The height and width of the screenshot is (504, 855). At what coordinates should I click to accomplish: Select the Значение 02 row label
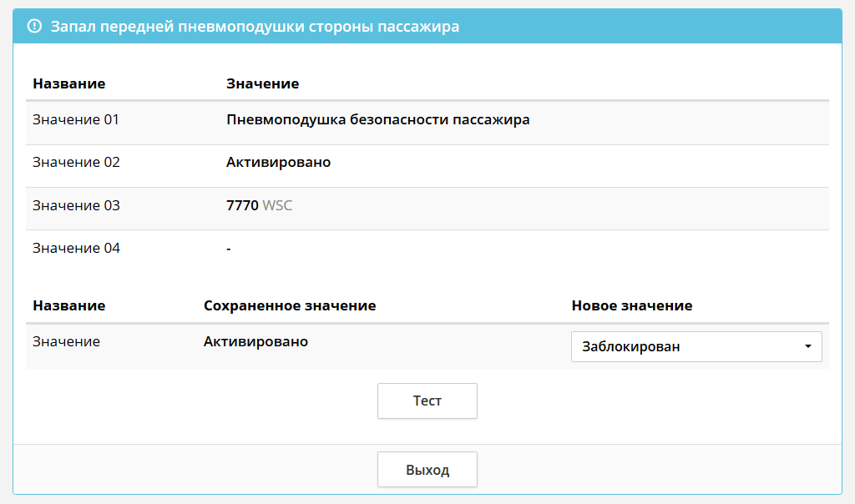76,162
